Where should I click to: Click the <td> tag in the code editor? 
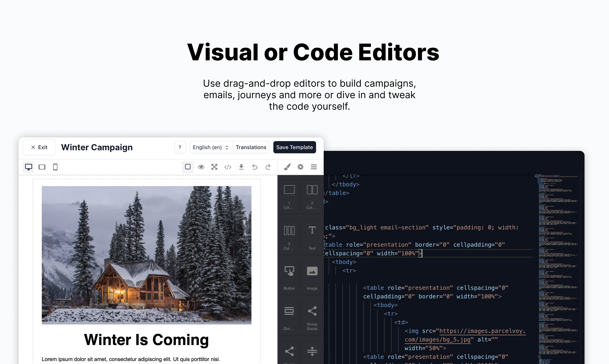click(x=401, y=322)
